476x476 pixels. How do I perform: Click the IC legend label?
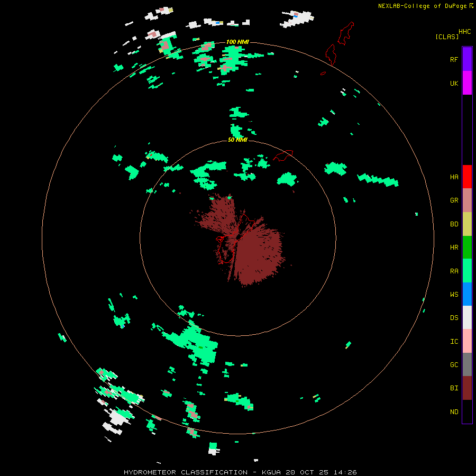pos(454,342)
